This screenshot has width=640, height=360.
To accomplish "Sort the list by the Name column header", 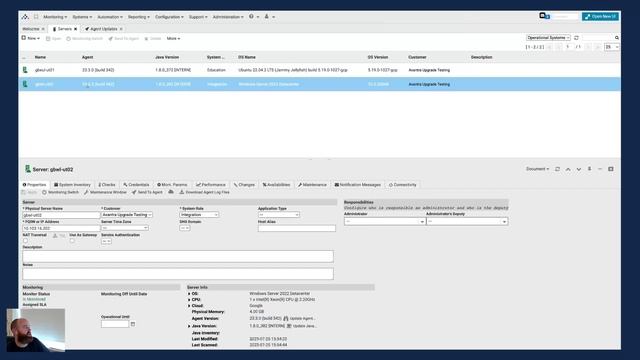I will coord(40,57).
